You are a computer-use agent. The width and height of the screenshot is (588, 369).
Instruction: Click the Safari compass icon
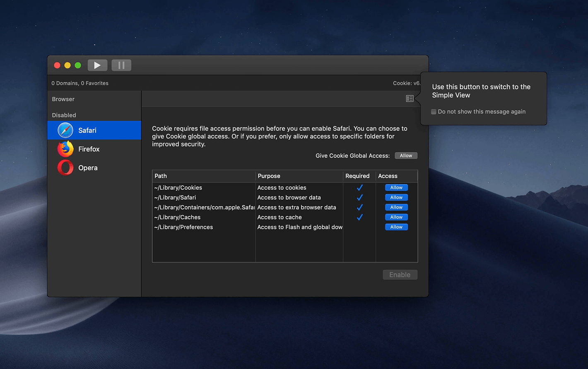[65, 130]
